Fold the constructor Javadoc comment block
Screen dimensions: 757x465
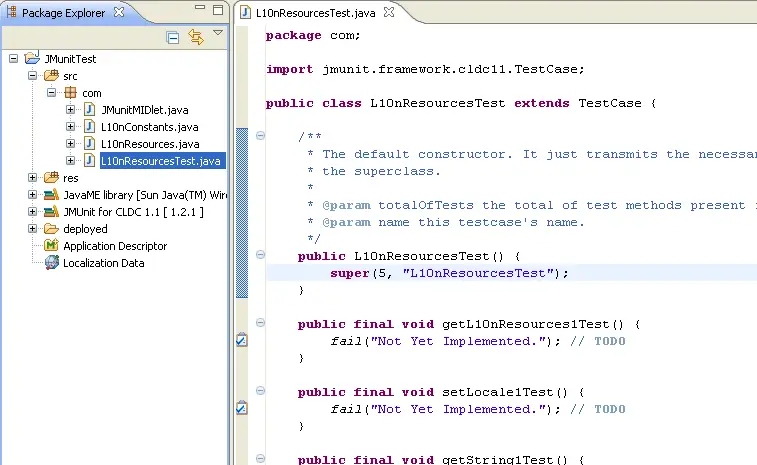(x=260, y=135)
